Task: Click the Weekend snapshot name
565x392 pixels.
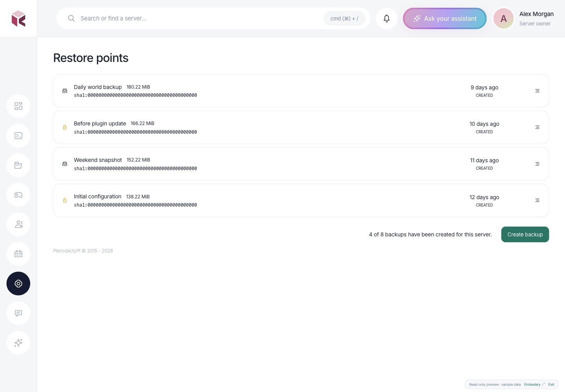Action: [x=98, y=160]
